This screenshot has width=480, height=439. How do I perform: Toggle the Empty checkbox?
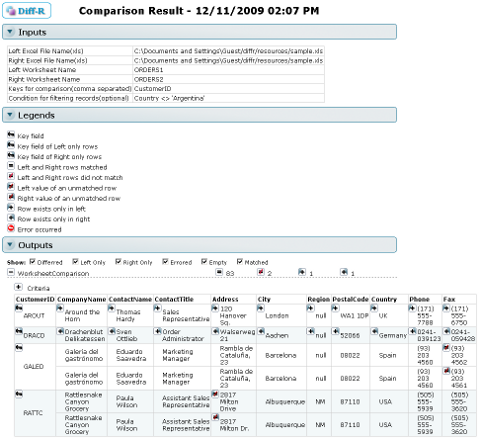coord(204,262)
